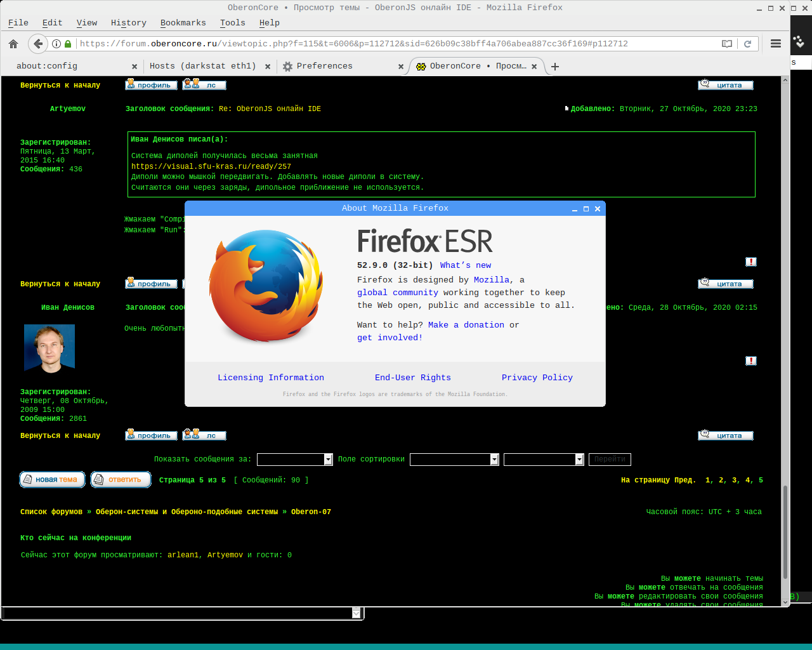Click the page vertical scrollbar thumb
The image size is (812, 650).
click(785, 532)
